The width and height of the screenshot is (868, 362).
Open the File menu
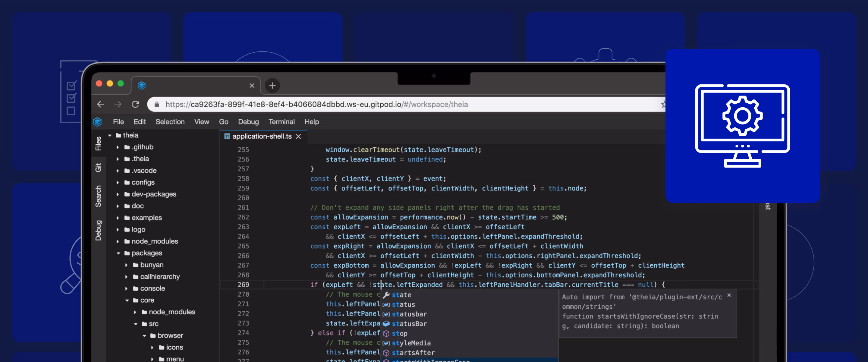pyautogui.click(x=118, y=122)
